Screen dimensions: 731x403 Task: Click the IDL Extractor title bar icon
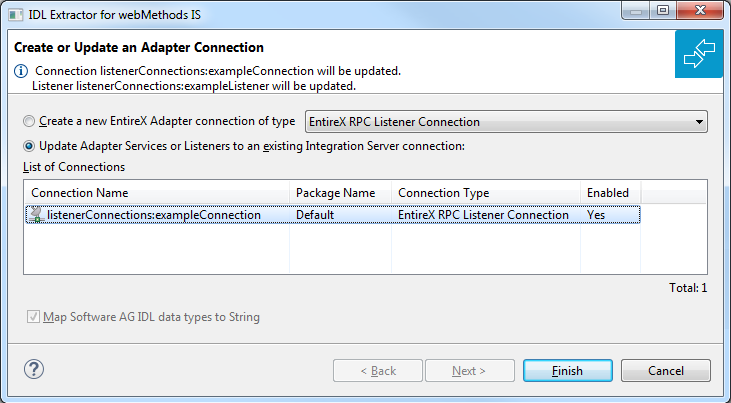click(15, 15)
